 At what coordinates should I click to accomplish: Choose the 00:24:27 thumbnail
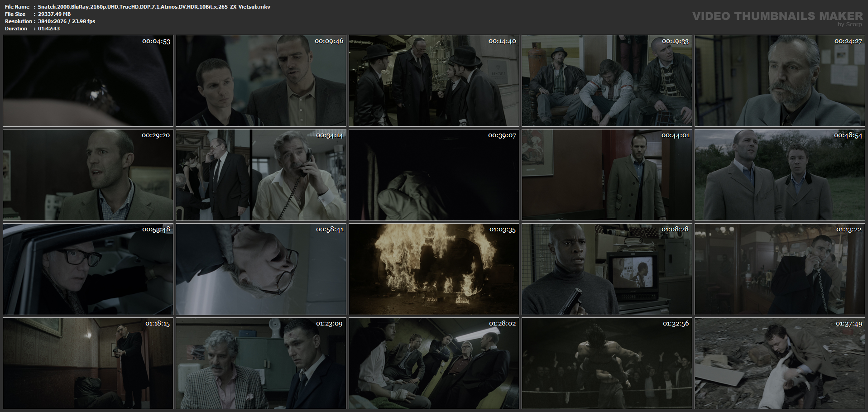click(780, 81)
